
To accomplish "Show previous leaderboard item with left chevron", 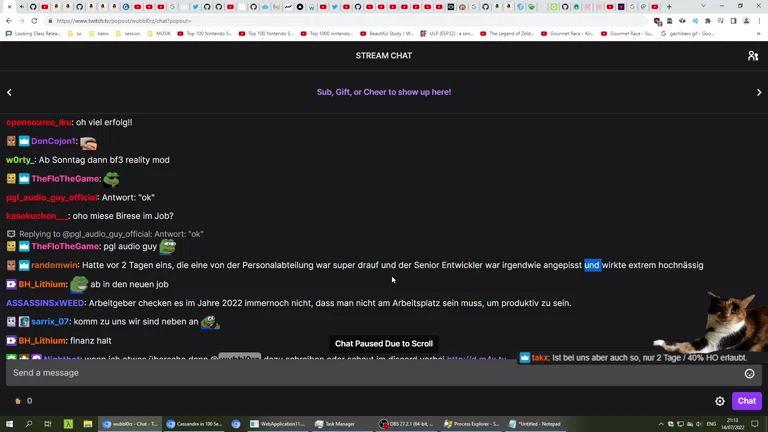I will (10, 92).
